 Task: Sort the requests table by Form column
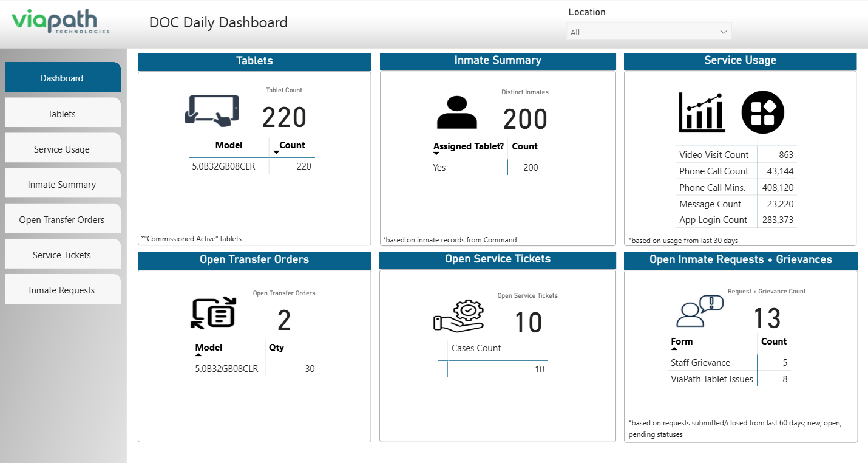(682, 341)
